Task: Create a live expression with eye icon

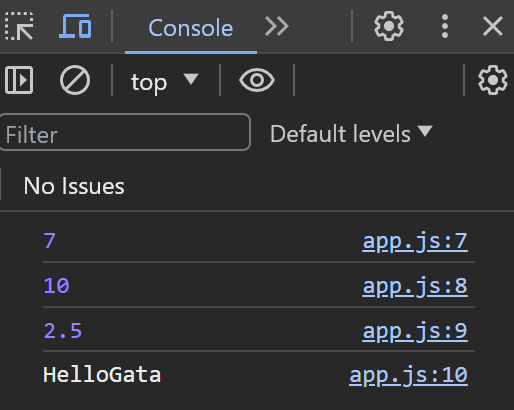Action: point(257,80)
